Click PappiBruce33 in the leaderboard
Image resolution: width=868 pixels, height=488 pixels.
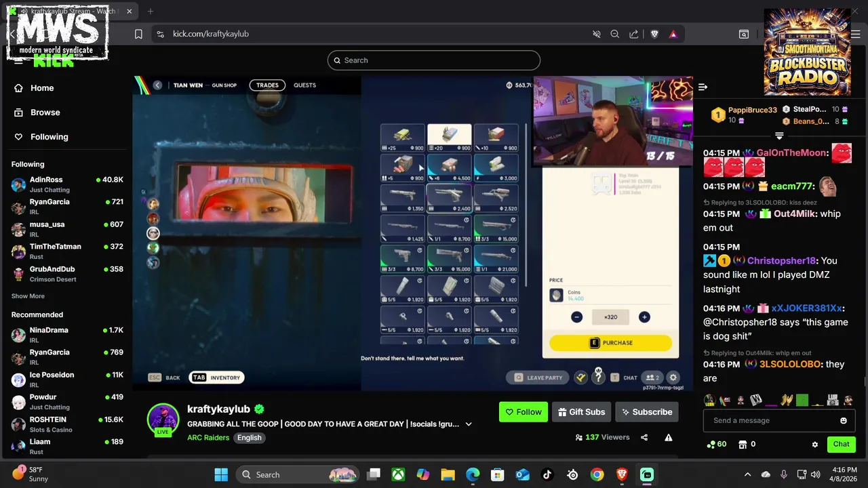752,110
